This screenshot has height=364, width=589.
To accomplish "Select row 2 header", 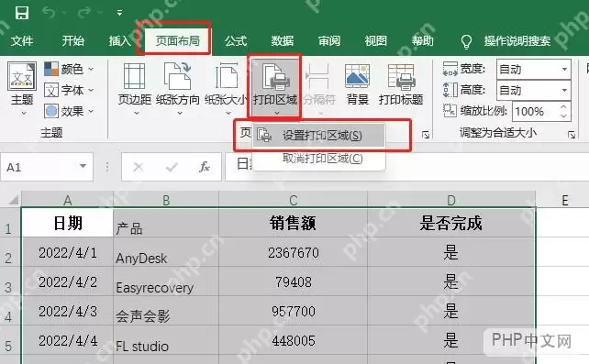I will tap(9, 252).
